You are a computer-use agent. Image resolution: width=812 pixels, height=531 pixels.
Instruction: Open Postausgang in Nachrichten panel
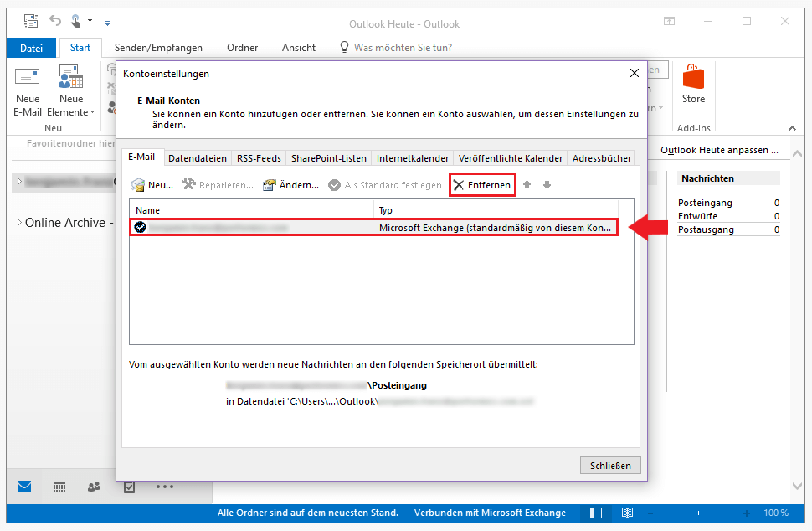point(728,229)
